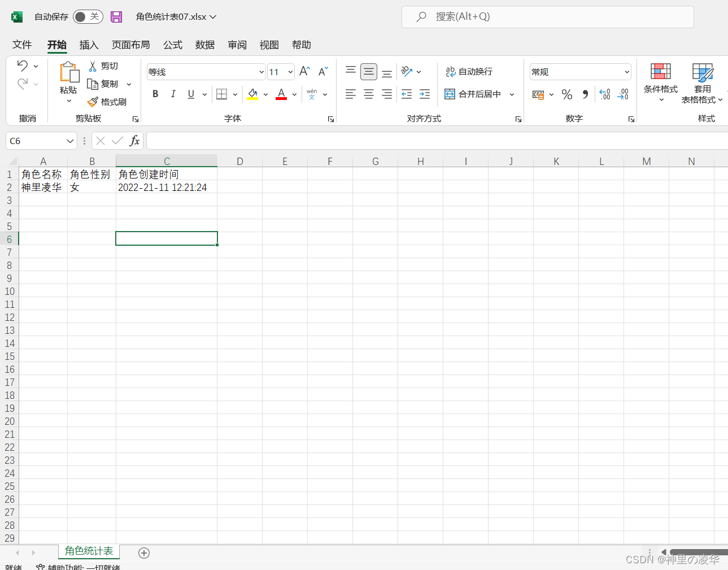Click the Save diskette icon
Screen dimensions: 728x570
tap(116, 16)
